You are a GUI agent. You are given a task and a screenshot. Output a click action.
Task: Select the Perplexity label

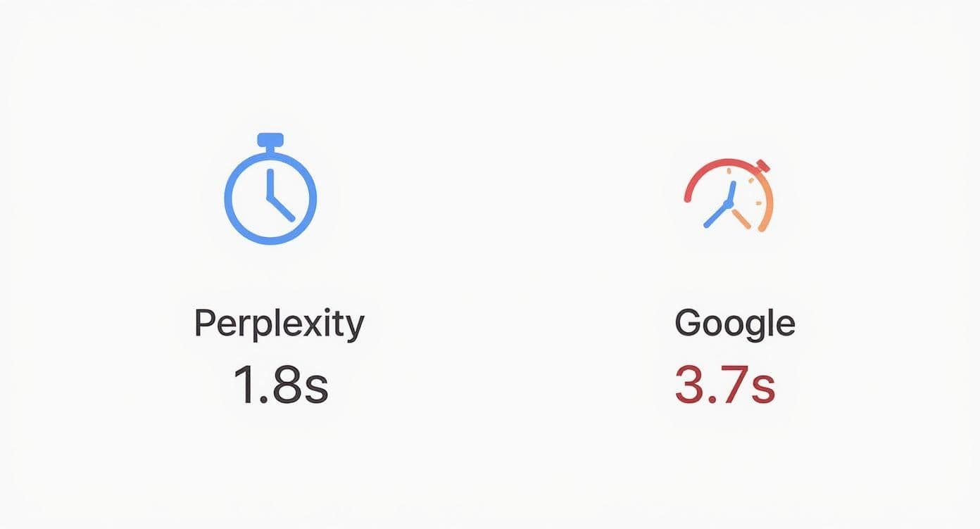click(279, 324)
